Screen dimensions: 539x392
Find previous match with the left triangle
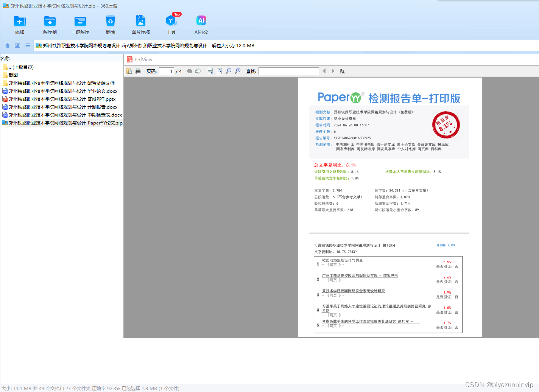[x=324, y=71]
